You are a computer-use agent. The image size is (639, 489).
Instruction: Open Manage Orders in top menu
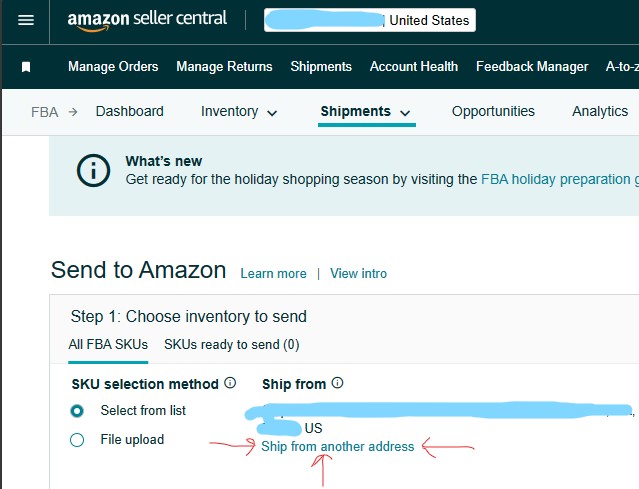pyautogui.click(x=113, y=66)
